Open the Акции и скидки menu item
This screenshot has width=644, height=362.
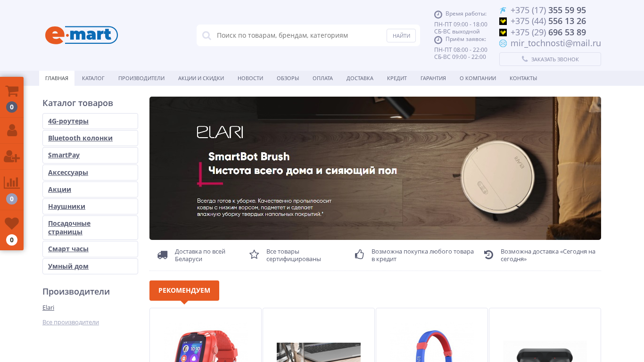[201, 78]
